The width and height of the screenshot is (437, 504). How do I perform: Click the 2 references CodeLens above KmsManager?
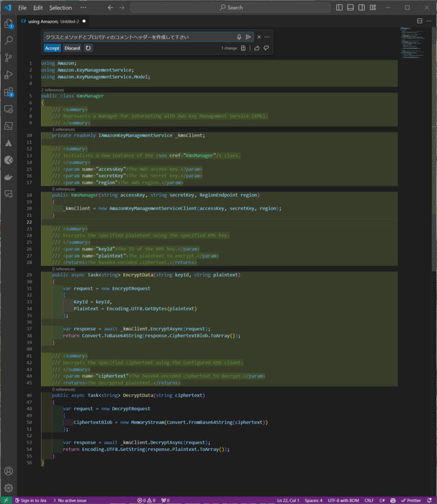(52, 90)
